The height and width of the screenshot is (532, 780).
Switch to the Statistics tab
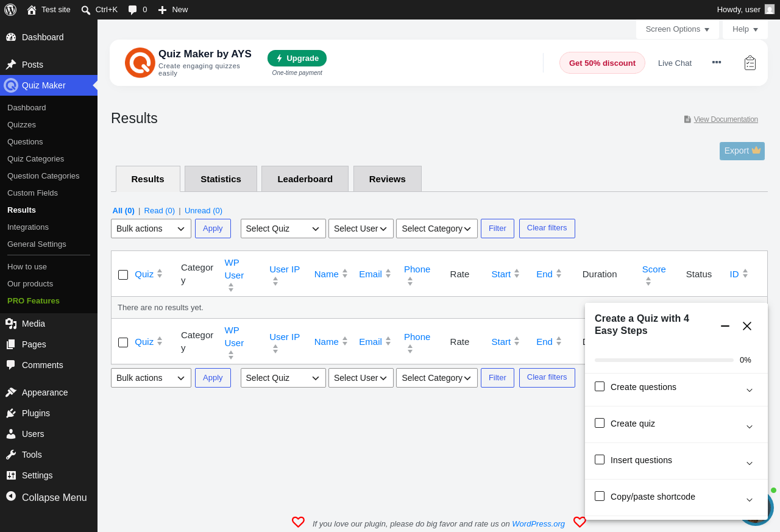[x=221, y=179]
